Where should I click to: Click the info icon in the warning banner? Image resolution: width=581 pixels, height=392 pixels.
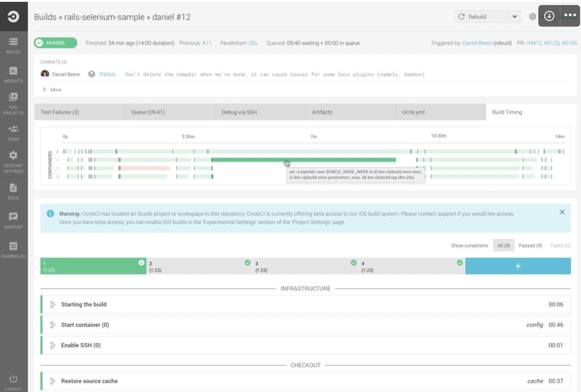pyautogui.click(x=50, y=213)
